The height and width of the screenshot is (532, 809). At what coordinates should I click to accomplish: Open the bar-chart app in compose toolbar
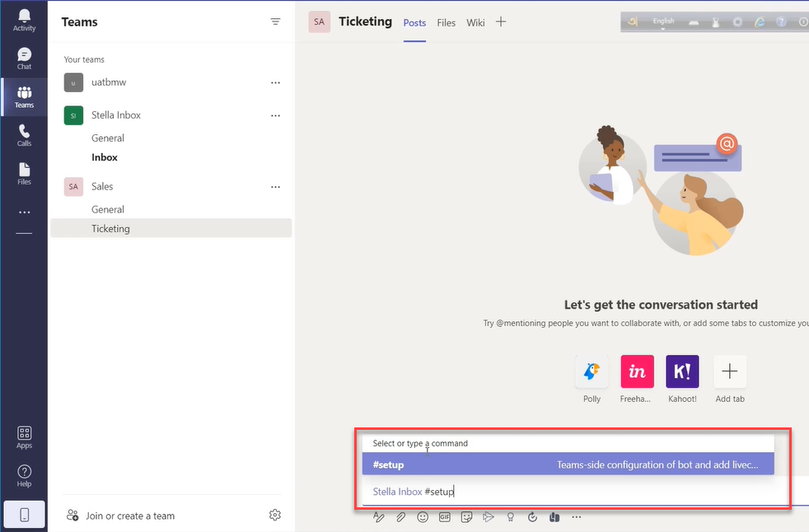click(x=554, y=517)
